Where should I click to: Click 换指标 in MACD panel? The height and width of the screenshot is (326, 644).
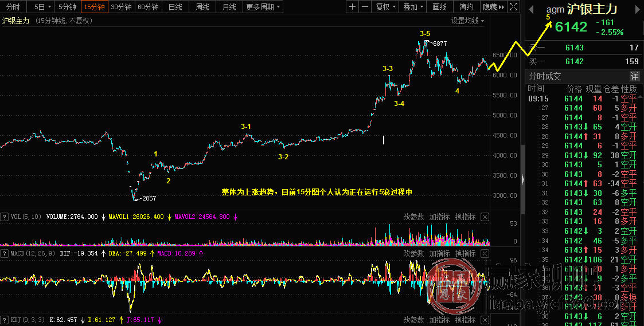[465, 253]
